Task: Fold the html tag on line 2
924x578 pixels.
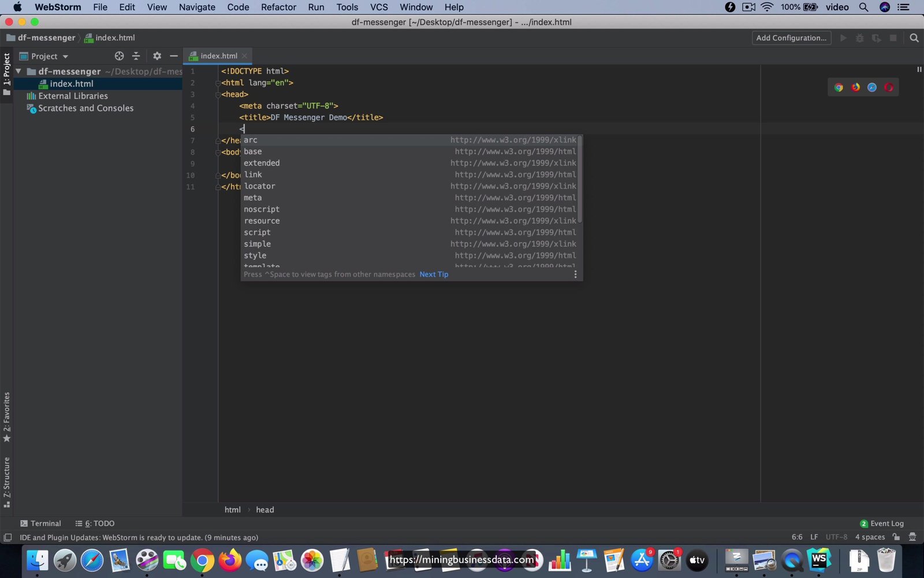Action: (218, 83)
